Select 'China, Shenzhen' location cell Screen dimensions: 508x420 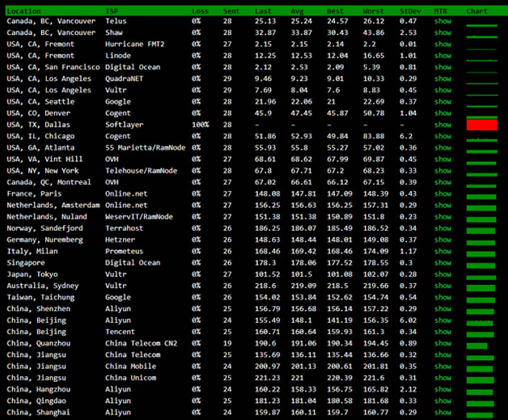[39, 309]
